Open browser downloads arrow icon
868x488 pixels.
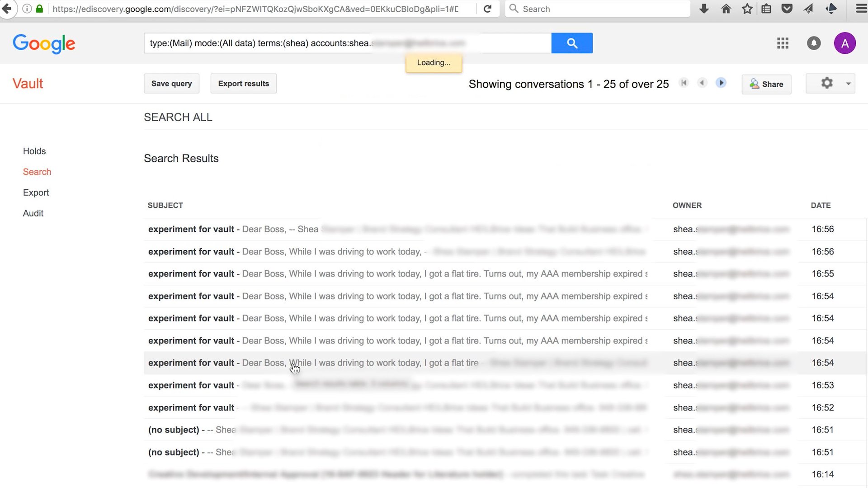[704, 9]
